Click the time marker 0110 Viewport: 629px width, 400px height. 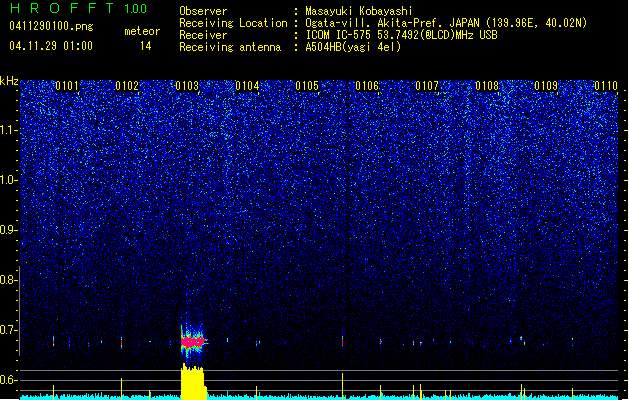coord(606,86)
